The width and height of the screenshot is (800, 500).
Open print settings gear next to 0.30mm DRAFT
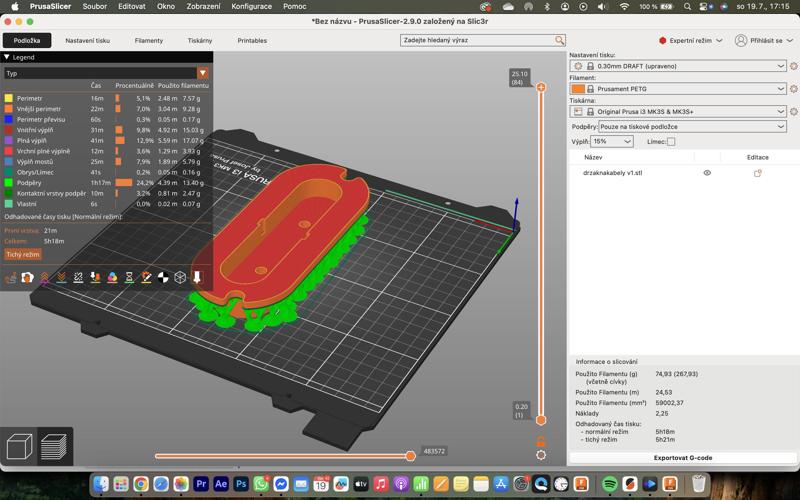point(793,66)
